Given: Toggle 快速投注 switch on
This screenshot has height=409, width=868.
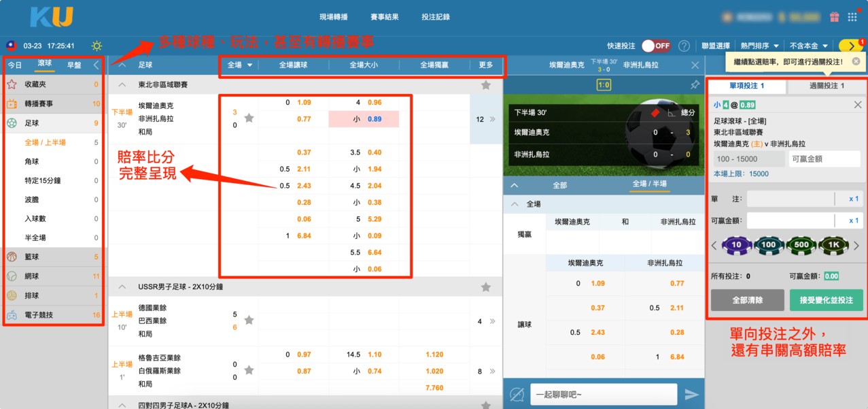Looking at the screenshot, I should point(656,46).
